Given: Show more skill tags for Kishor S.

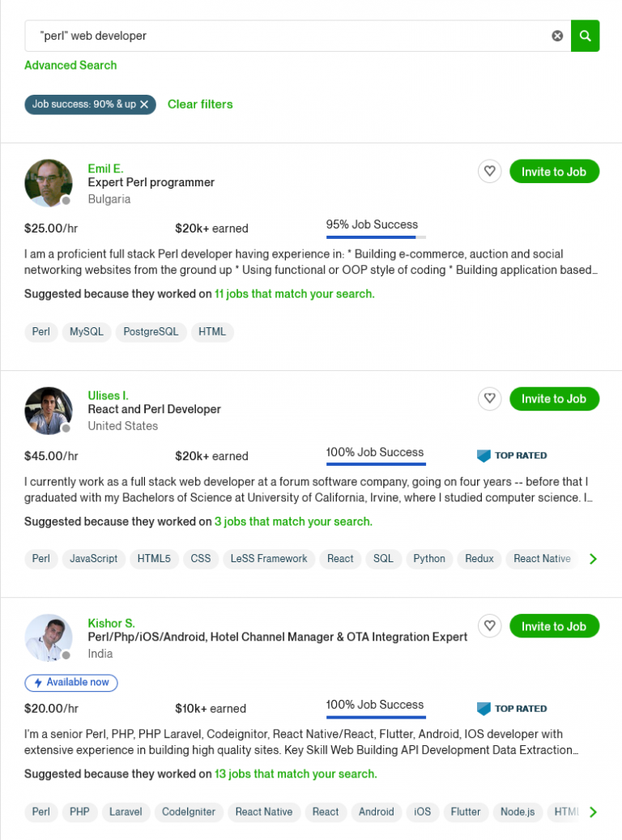Looking at the screenshot, I should point(593,812).
